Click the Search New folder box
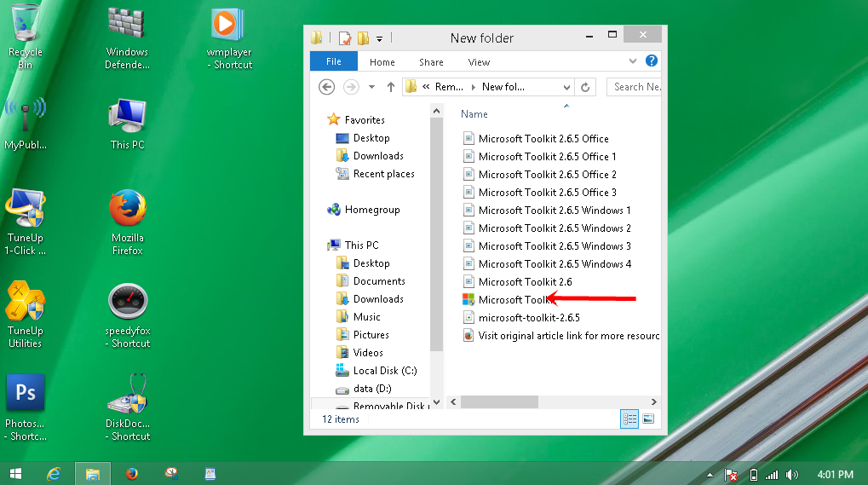The height and width of the screenshot is (485, 868). pos(635,87)
